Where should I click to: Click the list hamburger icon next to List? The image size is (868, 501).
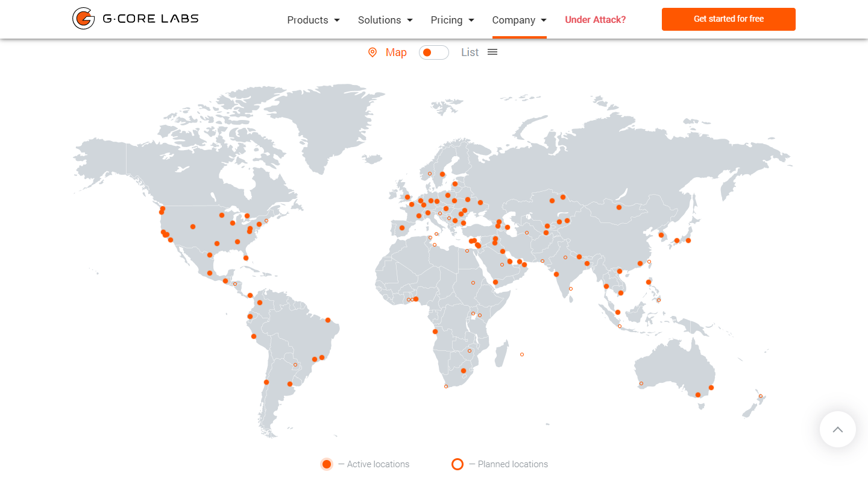pyautogui.click(x=492, y=52)
